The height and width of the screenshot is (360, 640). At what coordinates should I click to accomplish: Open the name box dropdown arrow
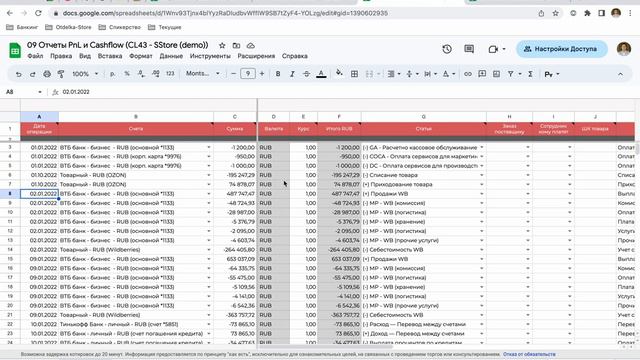pos(40,92)
